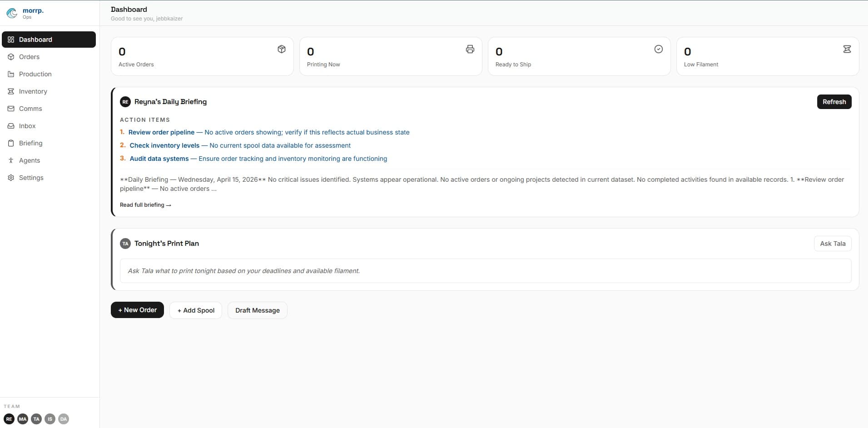Open the Comms section

(x=49, y=109)
